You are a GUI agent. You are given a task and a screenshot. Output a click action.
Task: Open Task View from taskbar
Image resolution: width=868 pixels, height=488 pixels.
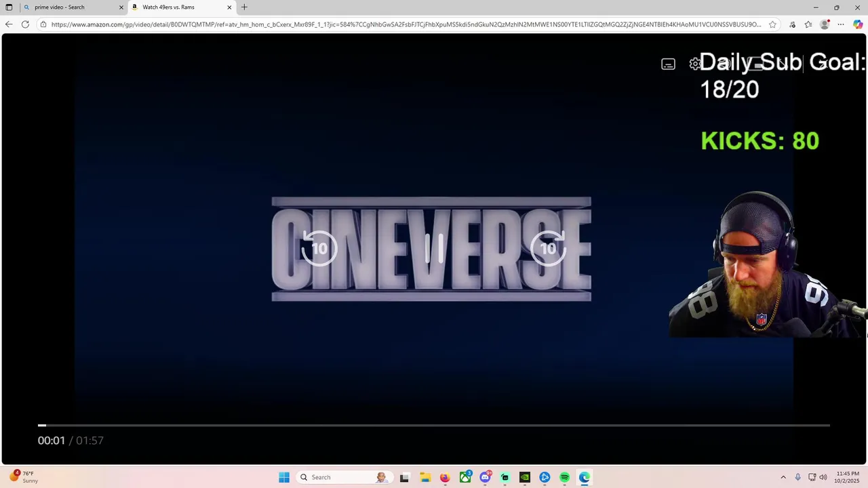pos(404,477)
